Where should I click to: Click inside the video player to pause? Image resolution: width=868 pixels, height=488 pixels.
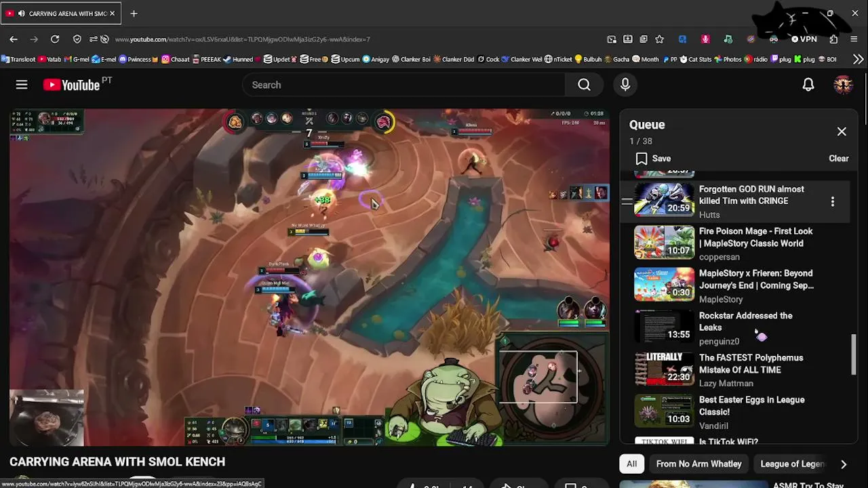(x=310, y=277)
